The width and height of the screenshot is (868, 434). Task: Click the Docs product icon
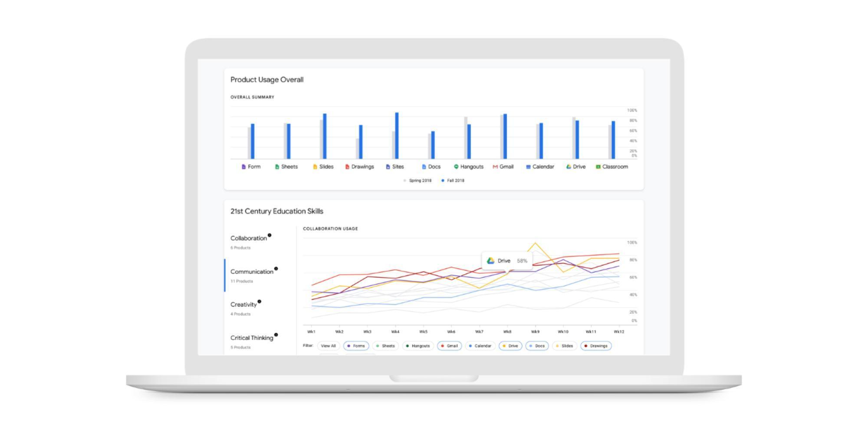coord(424,167)
